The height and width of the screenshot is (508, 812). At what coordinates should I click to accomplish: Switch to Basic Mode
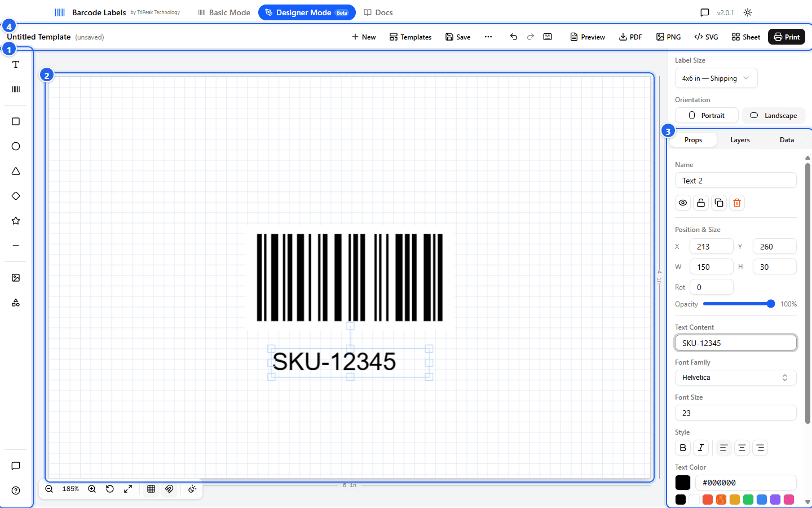[x=224, y=12]
